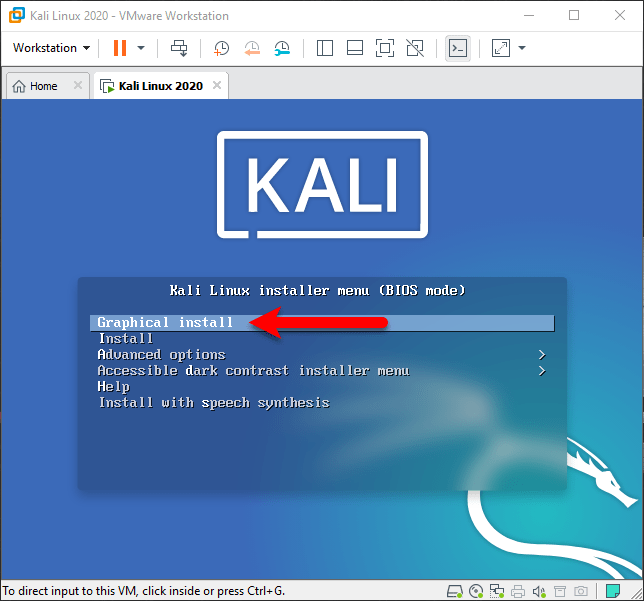Enter full screen mode
This screenshot has width=644, height=601.
coord(385,48)
